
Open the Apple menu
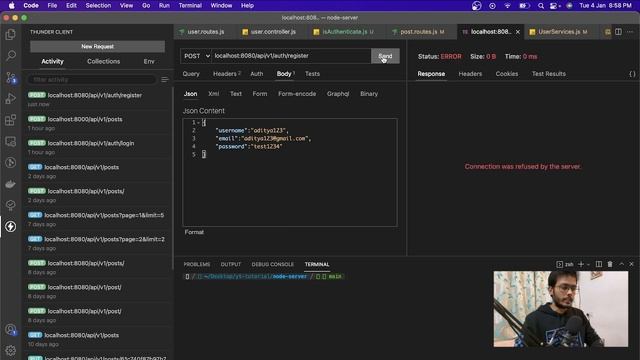pyautogui.click(x=11, y=6)
